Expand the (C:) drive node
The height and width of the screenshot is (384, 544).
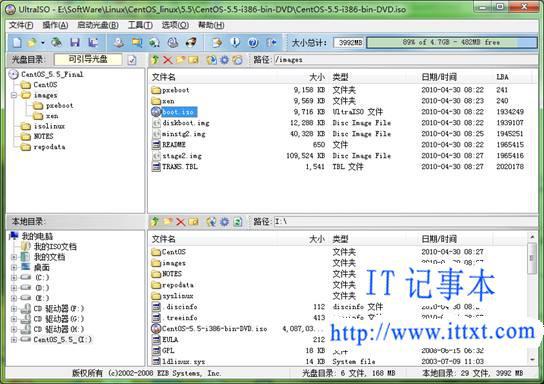14,278
